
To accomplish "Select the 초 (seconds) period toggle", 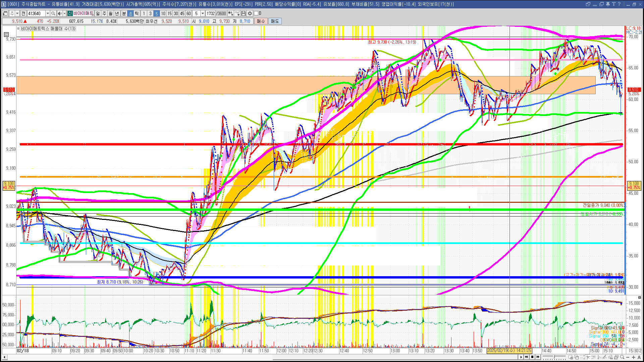I will 130,13.
